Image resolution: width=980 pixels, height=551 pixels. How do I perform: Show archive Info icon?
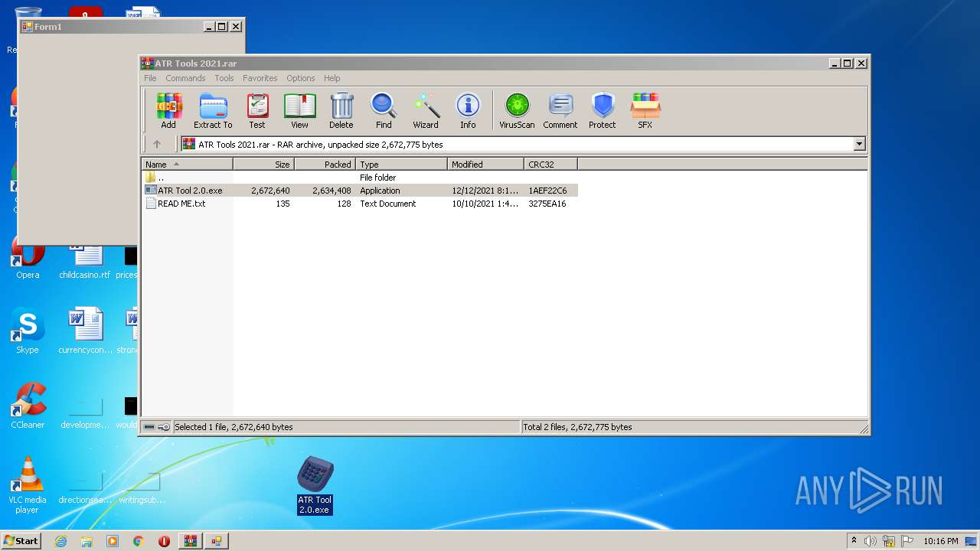pos(468,111)
